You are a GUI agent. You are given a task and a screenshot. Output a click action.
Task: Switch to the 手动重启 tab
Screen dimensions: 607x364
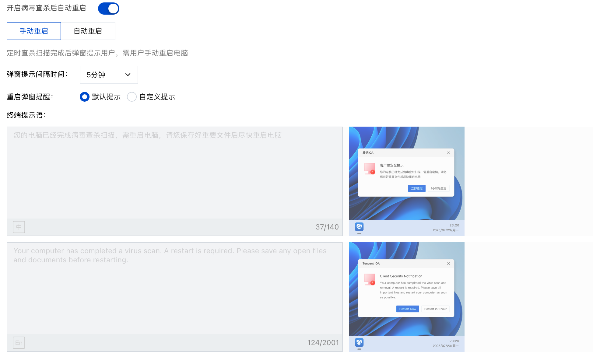pos(34,31)
